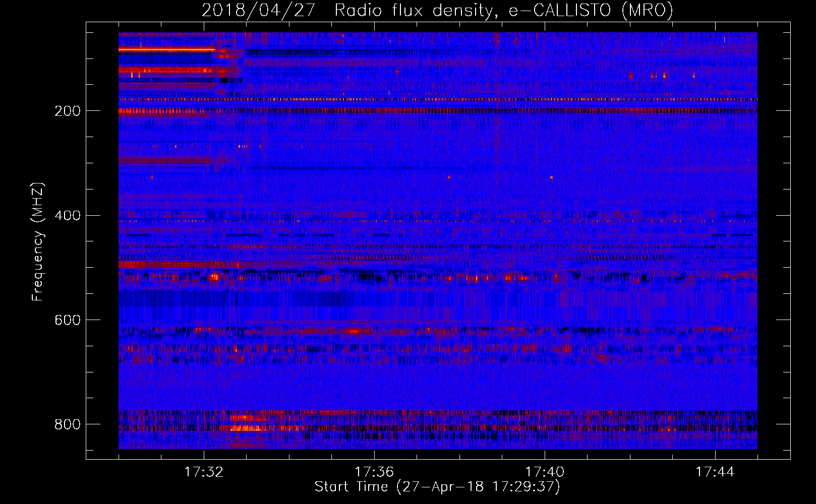Screen dimensions: 816x504
Task: Click the 400 frequency tick label
Action: tap(68, 216)
